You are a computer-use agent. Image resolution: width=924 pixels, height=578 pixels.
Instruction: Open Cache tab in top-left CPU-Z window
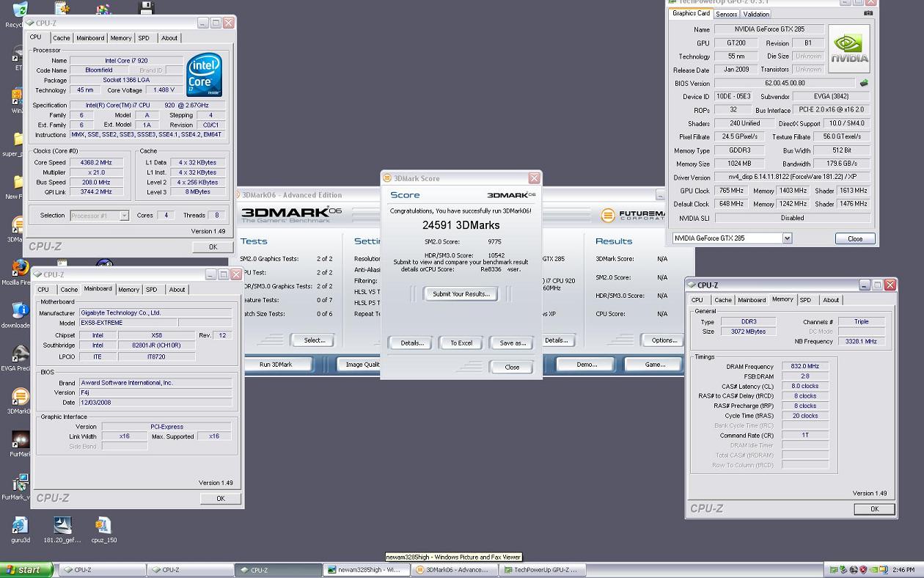[x=62, y=38]
